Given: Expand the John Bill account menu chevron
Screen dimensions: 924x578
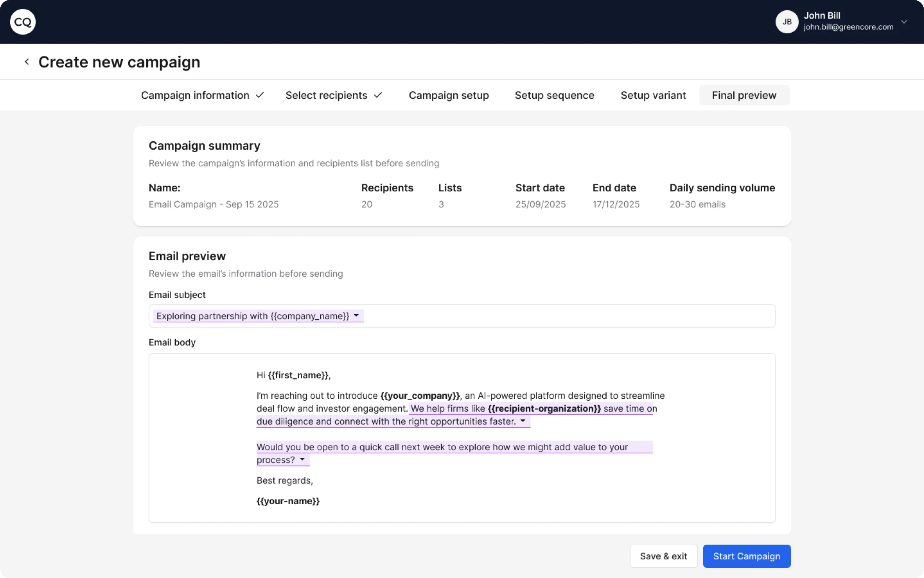Looking at the screenshot, I should coord(904,22).
